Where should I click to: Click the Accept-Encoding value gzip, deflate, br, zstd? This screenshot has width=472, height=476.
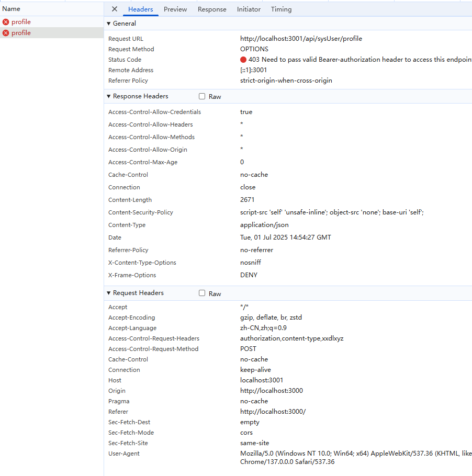coord(271,318)
